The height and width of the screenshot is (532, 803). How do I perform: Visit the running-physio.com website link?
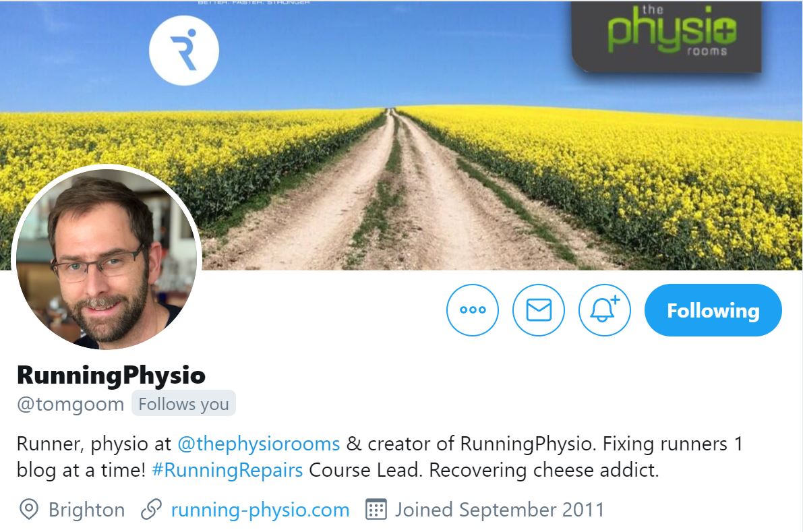click(260, 510)
